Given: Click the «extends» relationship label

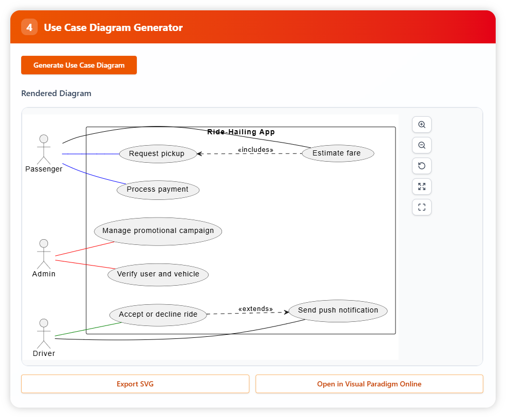Looking at the screenshot, I should pyautogui.click(x=256, y=309).
